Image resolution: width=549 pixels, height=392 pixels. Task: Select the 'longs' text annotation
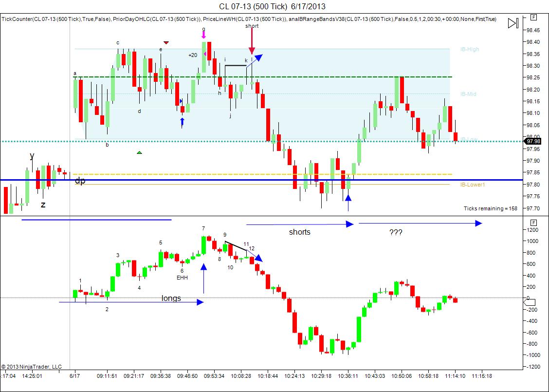[x=171, y=298]
